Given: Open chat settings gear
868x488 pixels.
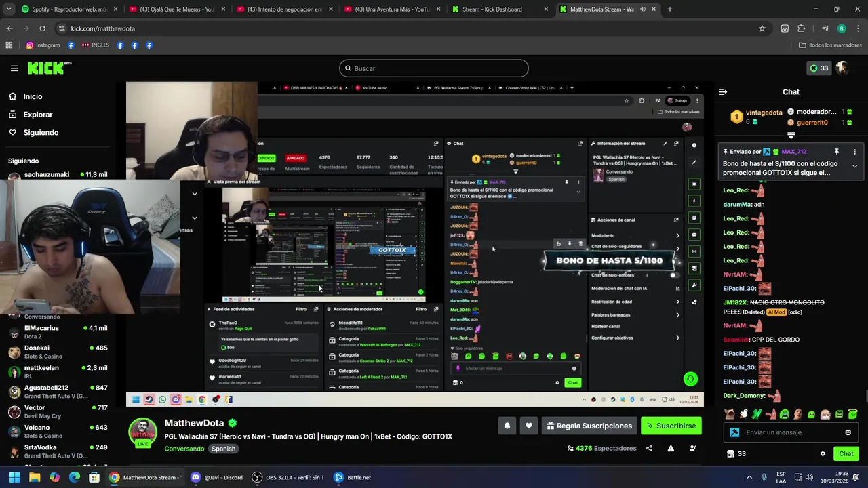Looking at the screenshot, I should [823, 454].
